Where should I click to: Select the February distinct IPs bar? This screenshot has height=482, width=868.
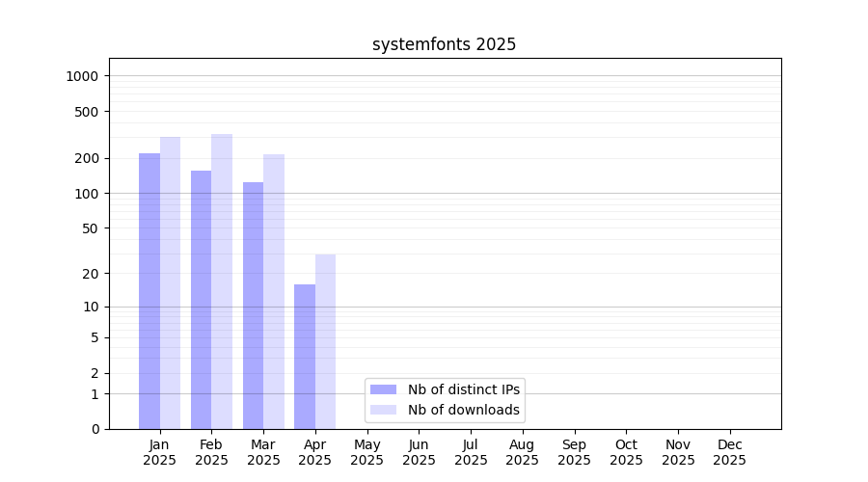point(201,300)
